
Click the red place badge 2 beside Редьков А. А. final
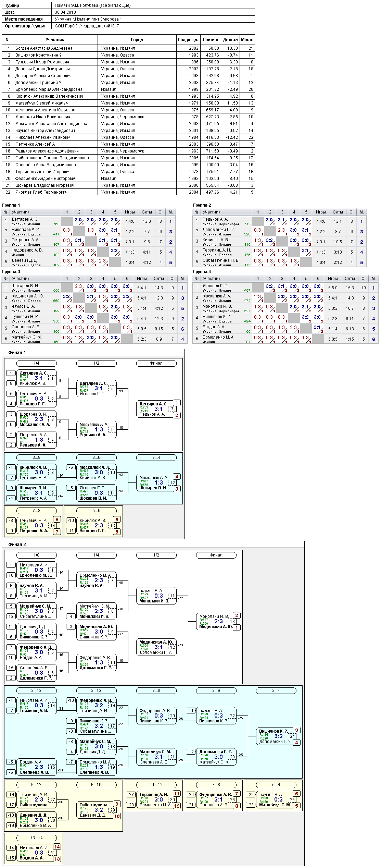pos(177,415)
